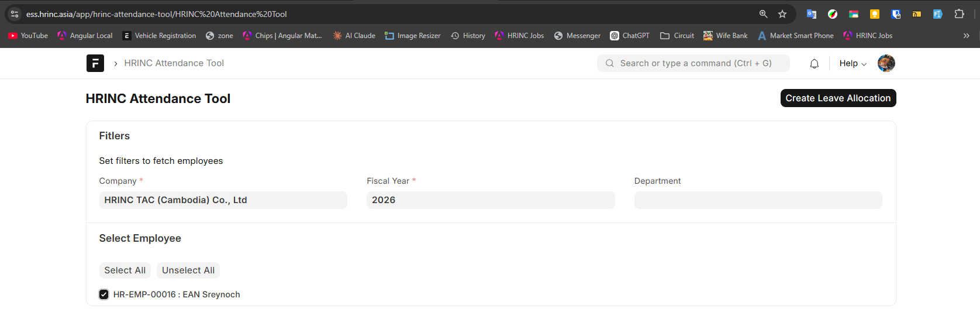The width and height of the screenshot is (980, 319).
Task: Open the Messenger bookmark
Action: pos(577,36)
